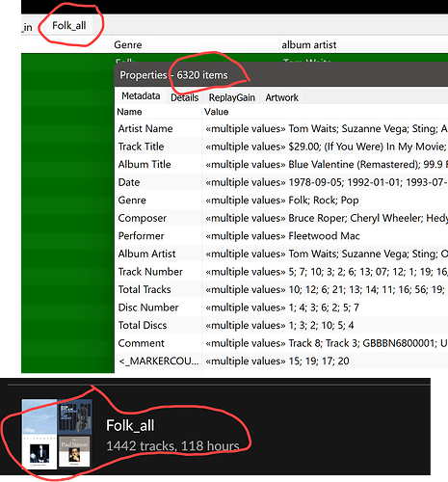Click the Folk_all playlist title in dark panel
This screenshot has width=448, height=482.
pyautogui.click(x=130, y=425)
